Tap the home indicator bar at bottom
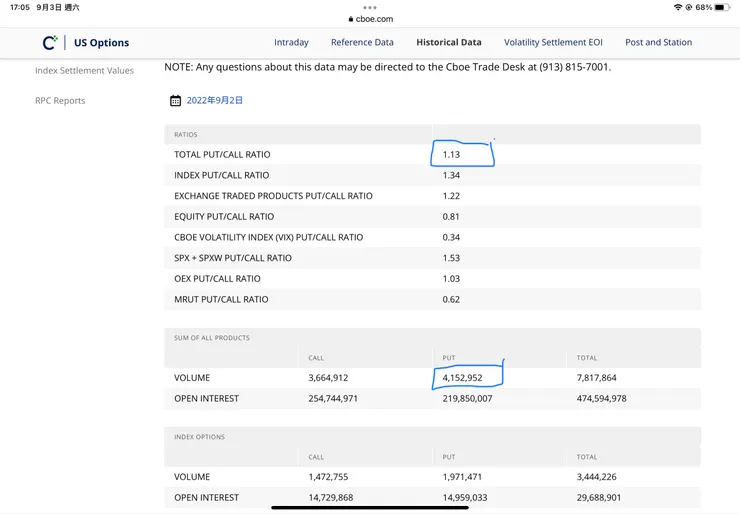Image resolution: width=740 pixels, height=514 pixels. point(370,507)
